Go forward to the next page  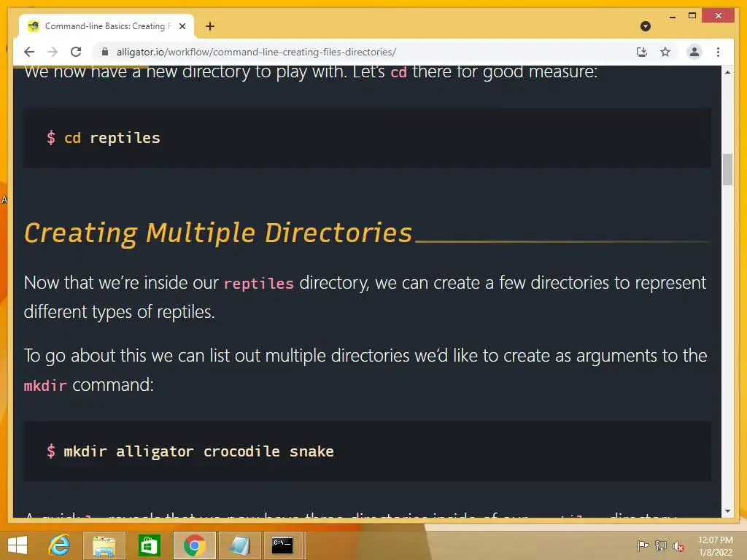click(53, 52)
